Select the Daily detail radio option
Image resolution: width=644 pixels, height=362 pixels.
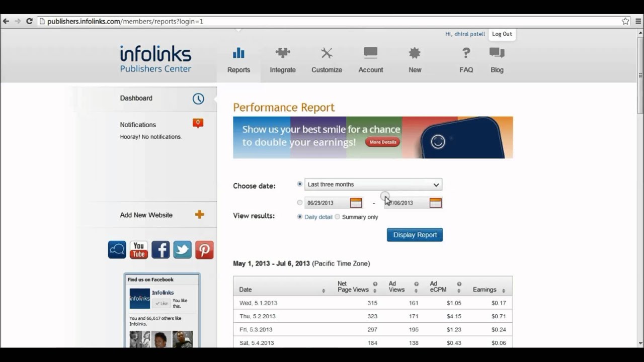300,217
